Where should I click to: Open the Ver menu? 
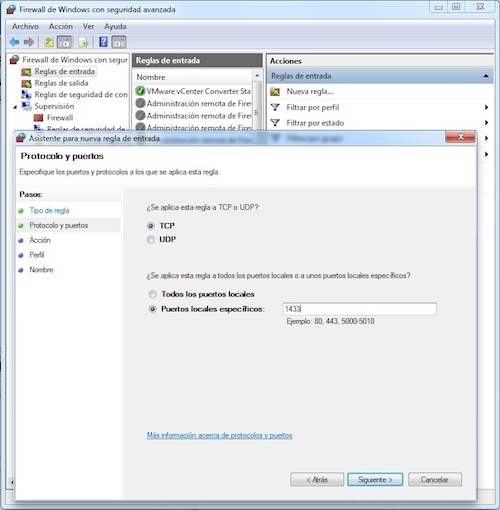point(88,26)
